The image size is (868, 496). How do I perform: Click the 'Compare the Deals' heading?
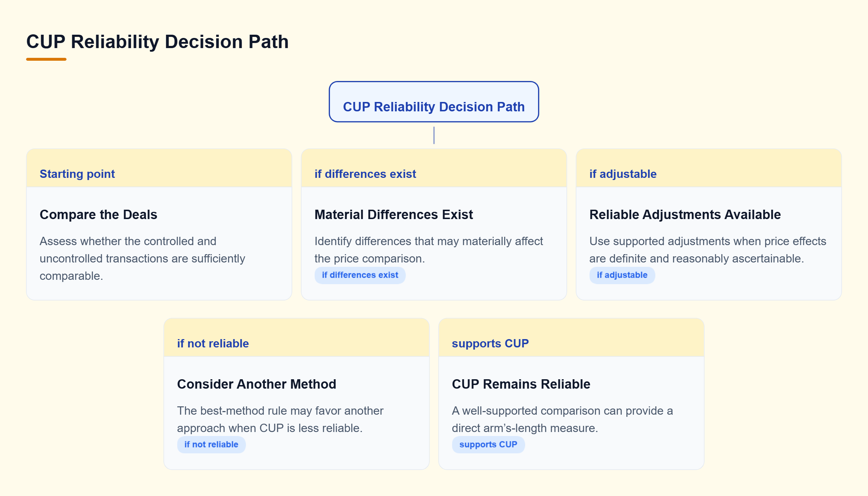(98, 214)
